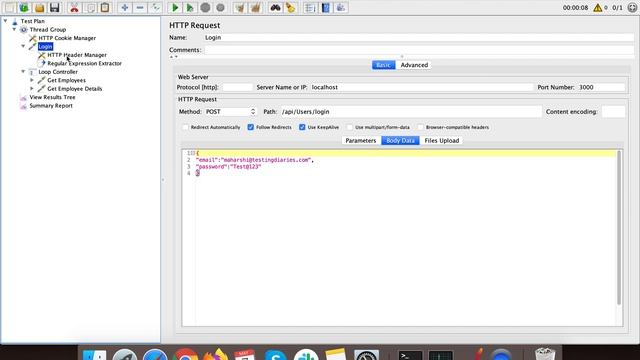This screenshot has height=360, width=640.
Task: Enable Redirect Automatically checkbox
Action: pos(185,127)
